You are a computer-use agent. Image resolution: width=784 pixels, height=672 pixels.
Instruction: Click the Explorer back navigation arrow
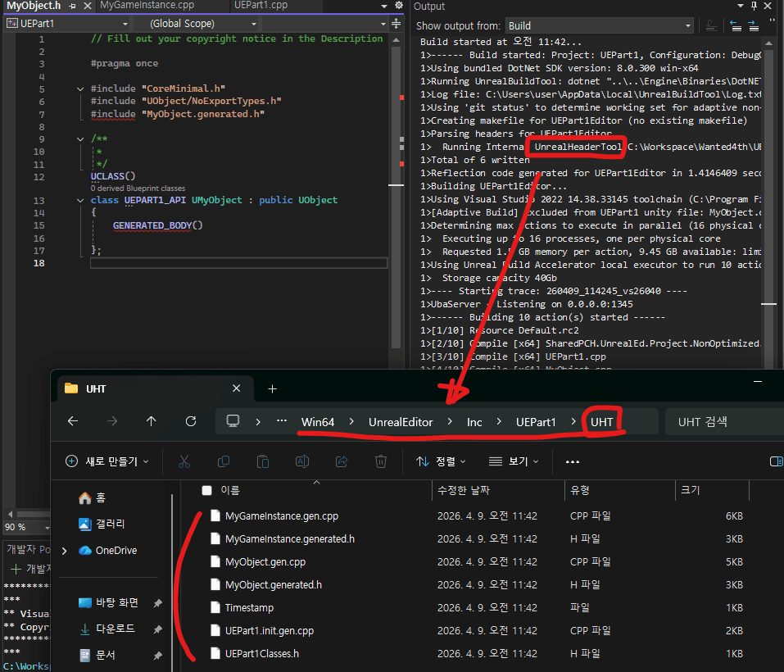pyautogui.click(x=73, y=421)
